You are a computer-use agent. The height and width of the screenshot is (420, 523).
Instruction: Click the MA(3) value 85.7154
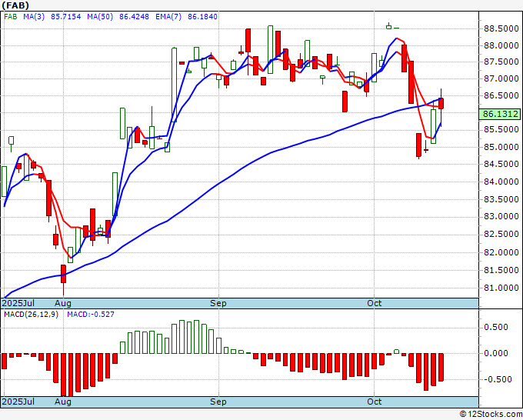65,17
